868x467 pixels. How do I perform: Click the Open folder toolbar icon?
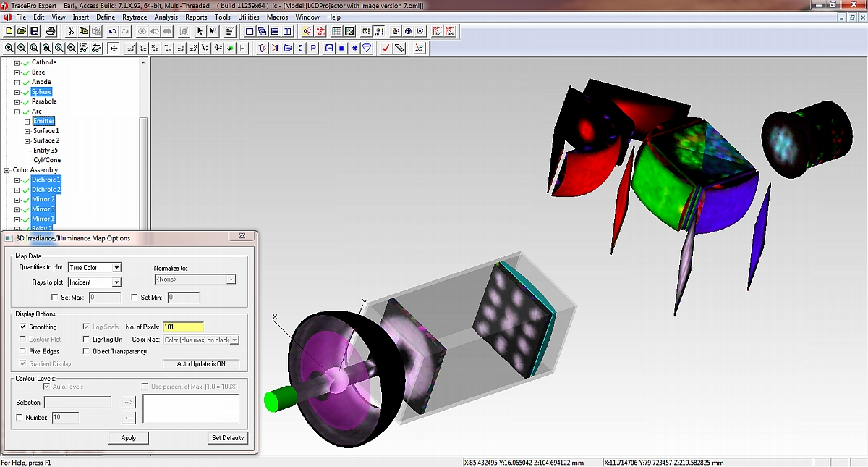click(x=22, y=31)
